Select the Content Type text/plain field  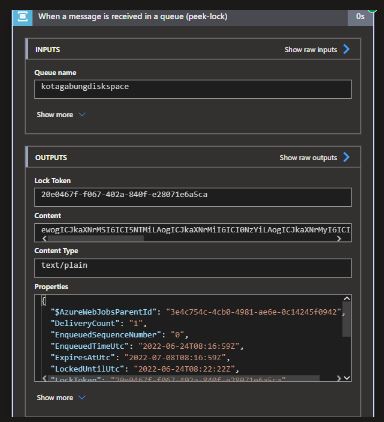coord(193,268)
